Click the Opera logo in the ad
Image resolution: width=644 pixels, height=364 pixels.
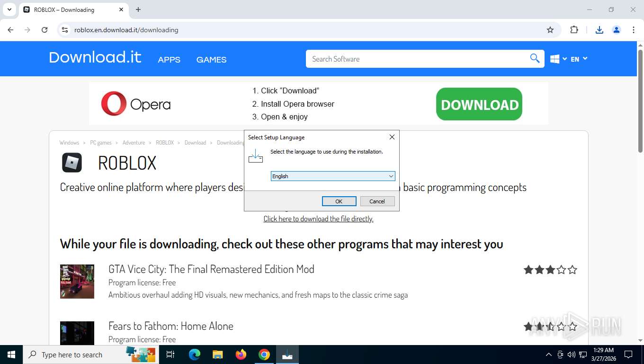136,104
